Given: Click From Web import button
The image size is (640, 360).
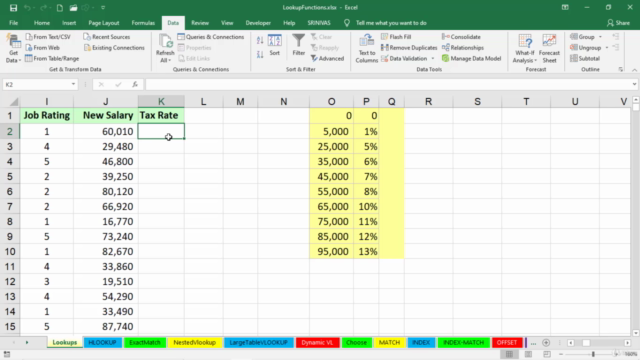Looking at the screenshot, I should (x=42, y=48).
